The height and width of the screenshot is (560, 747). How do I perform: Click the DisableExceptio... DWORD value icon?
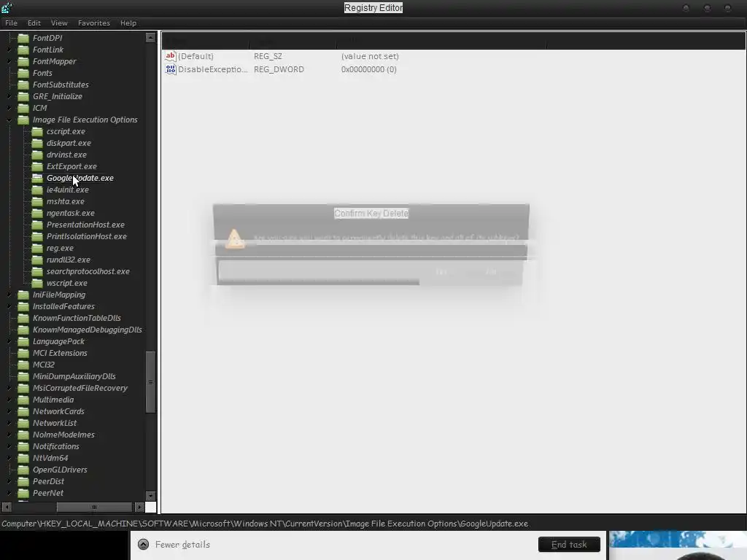pyautogui.click(x=171, y=69)
